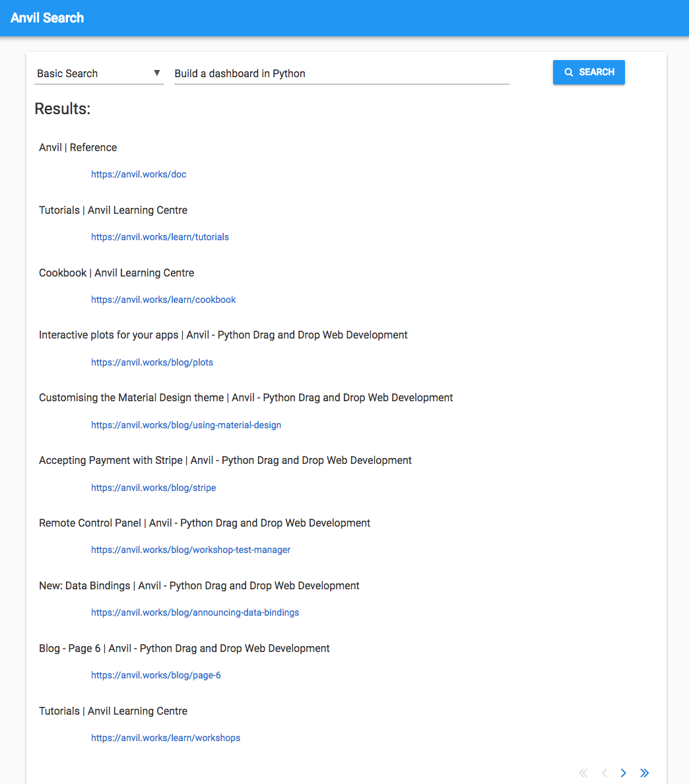This screenshot has width=689, height=784.
Task: Open the blog/stripe link
Action: tap(153, 488)
